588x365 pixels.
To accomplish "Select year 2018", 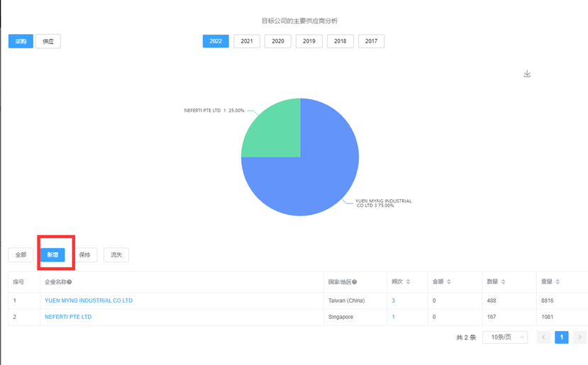I will [x=340, y=41].
